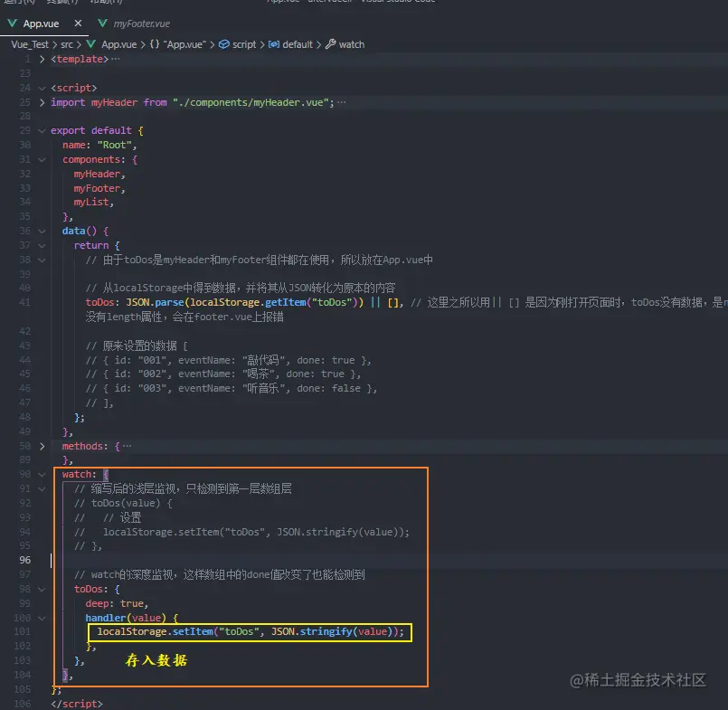Image resolution: width=728 pixels, height=710 pixels.
Task: Collapse the comment fold on line 91
Action: point(42,488)
